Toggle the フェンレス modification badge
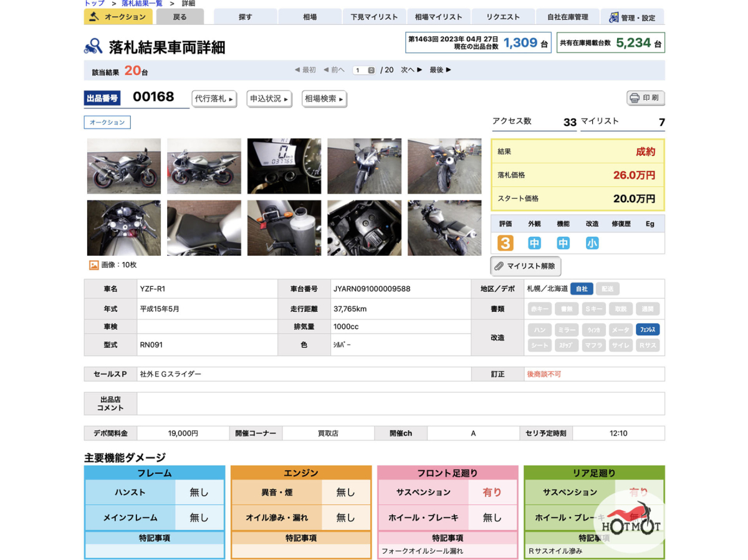The width and height of the screenshot is (748, 560). point(648,329)
